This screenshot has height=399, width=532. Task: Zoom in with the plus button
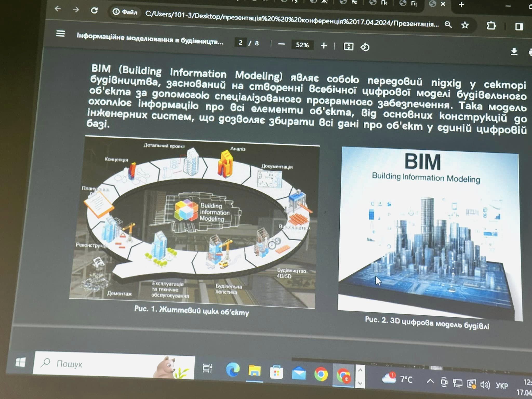point(324,46)
